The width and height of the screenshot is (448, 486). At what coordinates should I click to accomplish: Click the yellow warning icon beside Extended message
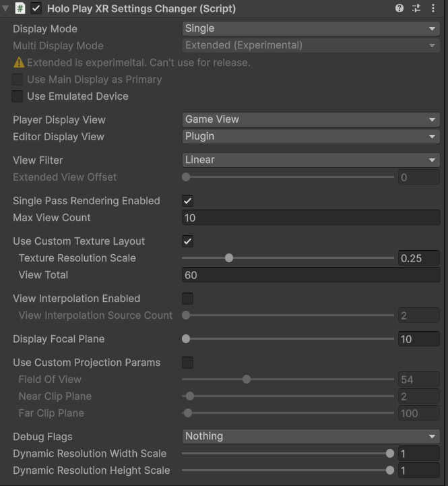[19, 63]
